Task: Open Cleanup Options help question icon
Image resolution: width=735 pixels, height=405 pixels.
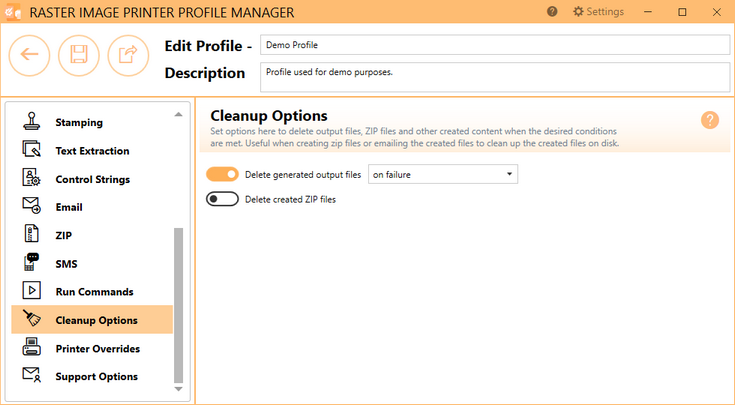Action: point(710,120)
